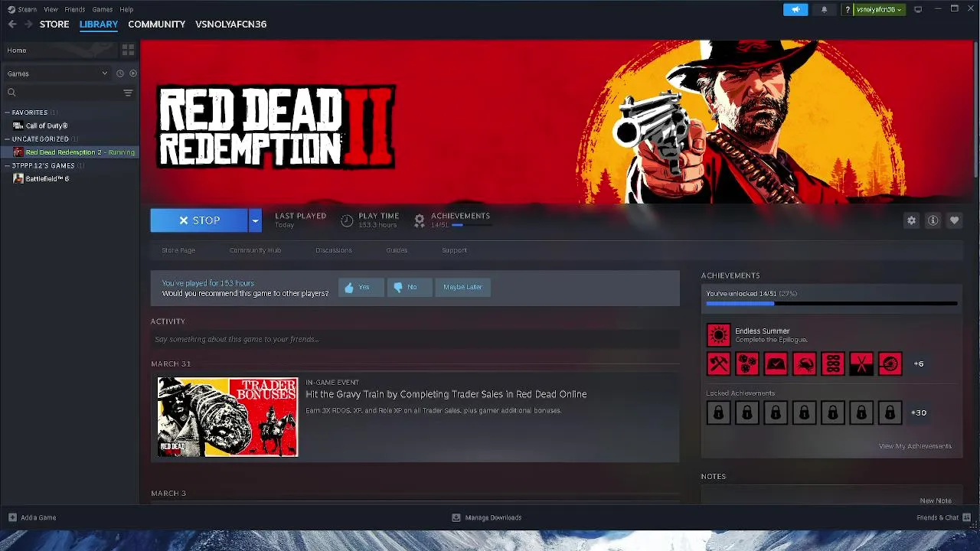
Task: Click the Manage Downloads icon
Action: pos(456,517)
